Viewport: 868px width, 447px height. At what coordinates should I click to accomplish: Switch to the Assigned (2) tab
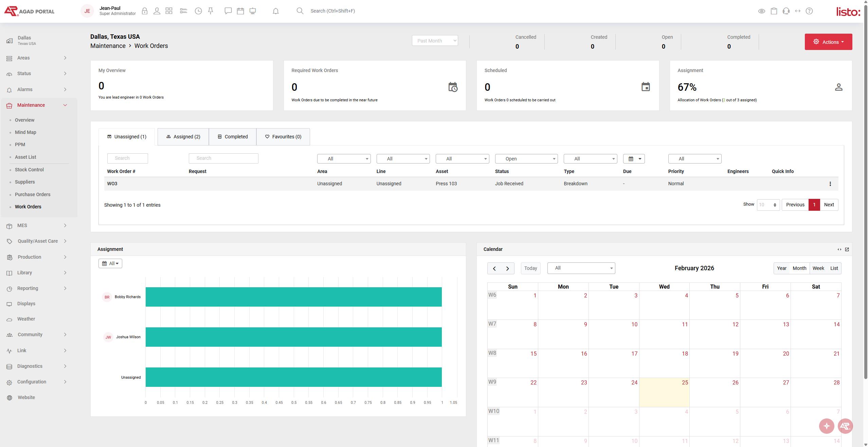[x=183, y=137]
